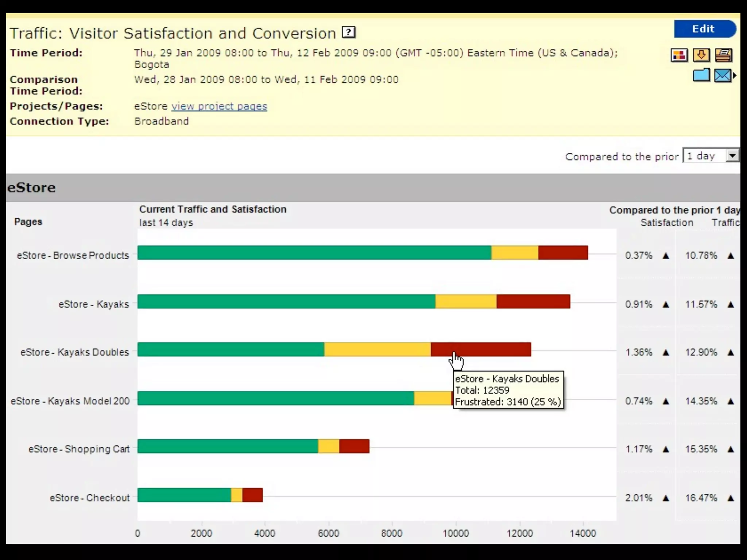This screenshot has width=747, height=560.
Task: Click Checkout satisfaction up arrow
Action: click(666, 498)
